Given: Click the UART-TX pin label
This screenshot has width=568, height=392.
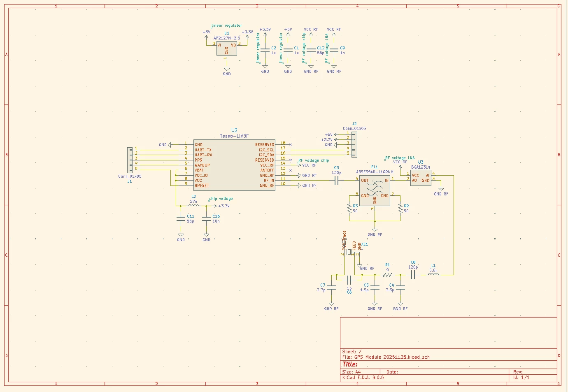Looking at the screenshot, I should pyautogui.click(x=203, y=150).
